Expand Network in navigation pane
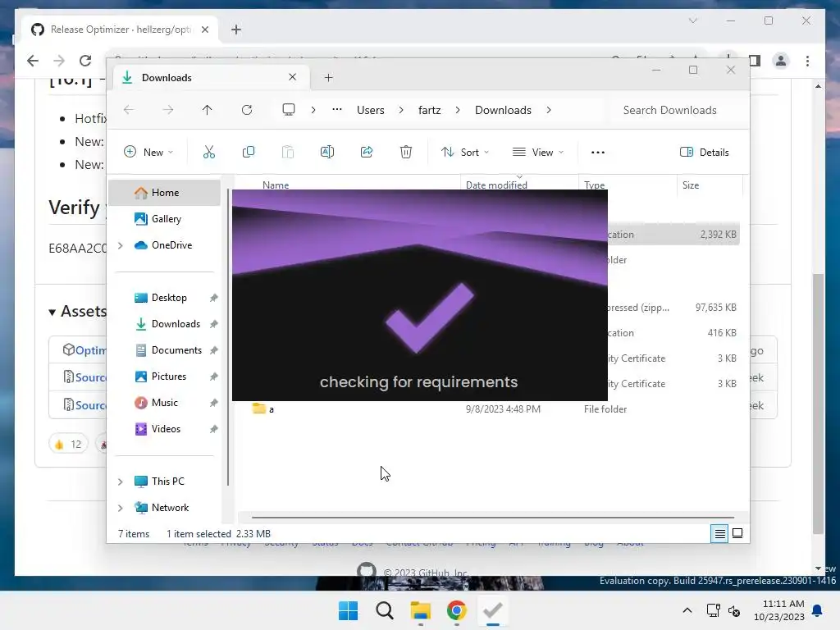 point(121,508)
